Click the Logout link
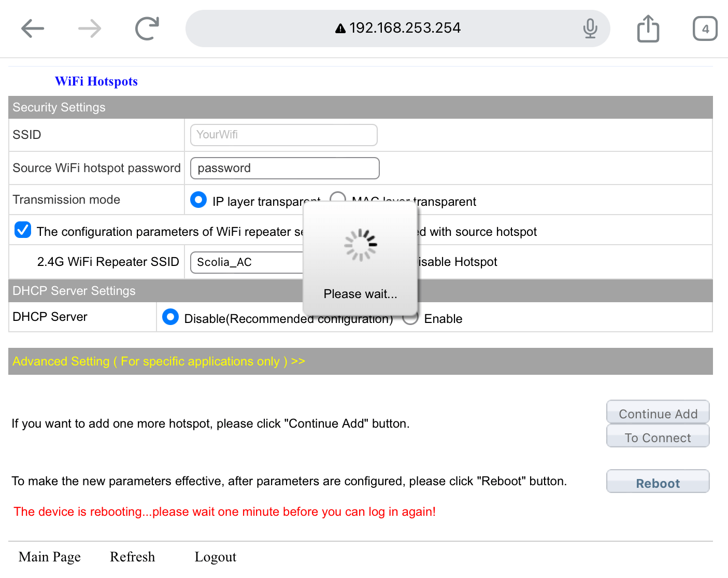 click(x=215, y=557)
